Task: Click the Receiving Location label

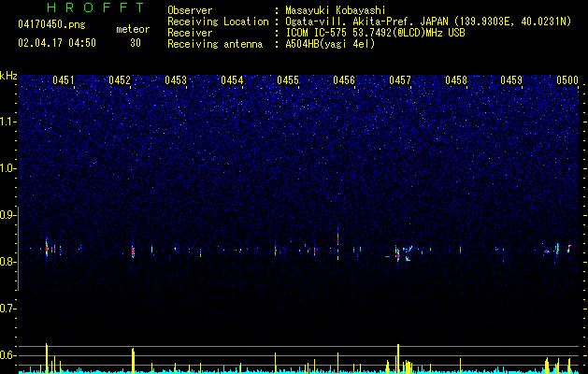Action: [x=218, y=22]
